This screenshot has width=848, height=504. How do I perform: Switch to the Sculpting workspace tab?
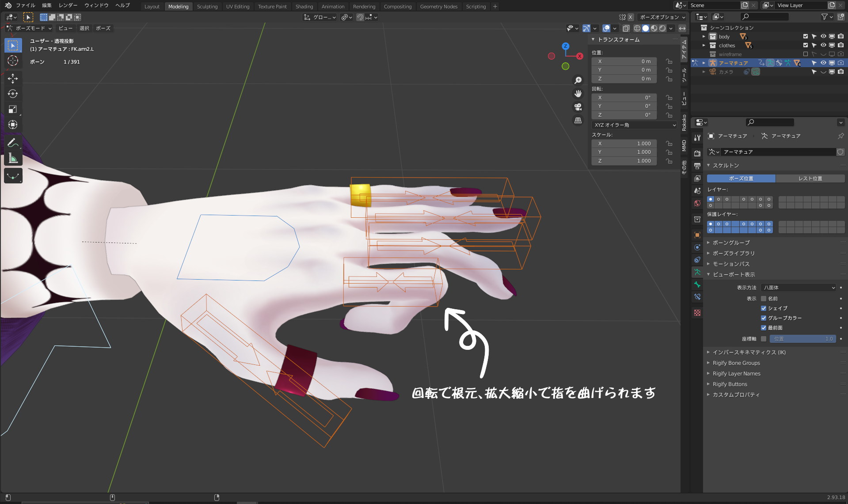click(207, 7)
